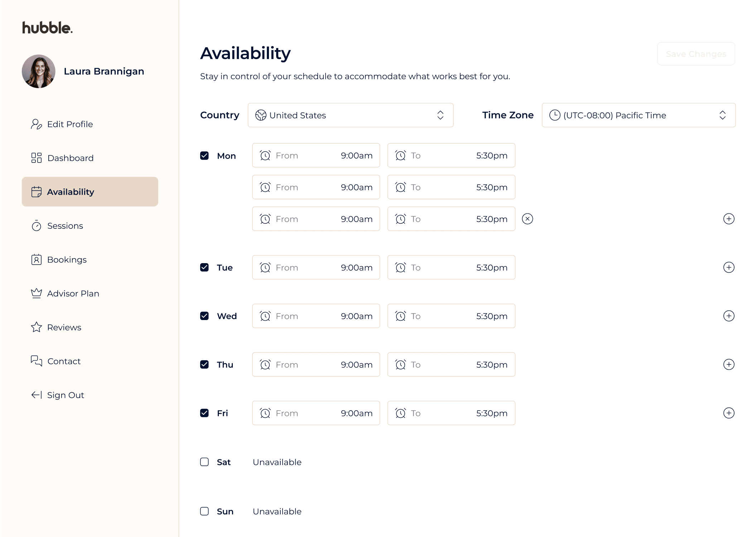Click the Sessions stopwatch icon
The width and height of the screenshot is (756, 537).
[x=37, y=226]
